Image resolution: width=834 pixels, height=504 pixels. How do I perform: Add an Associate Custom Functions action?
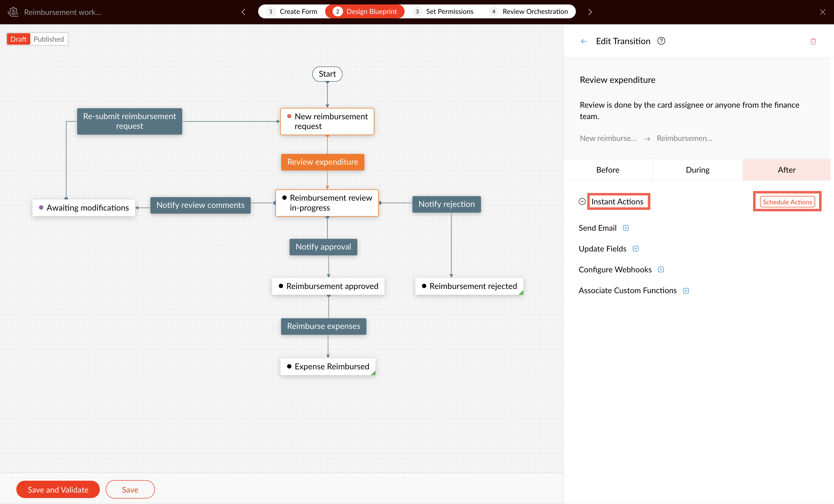pyautogui.click(x=686, y=290)
